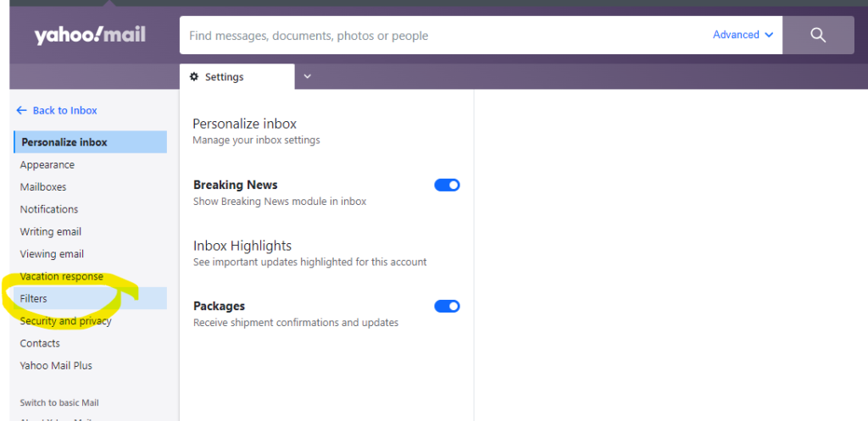Select Filters in the settings list
This screenshot has width=868, height=421.
[90, 298]
